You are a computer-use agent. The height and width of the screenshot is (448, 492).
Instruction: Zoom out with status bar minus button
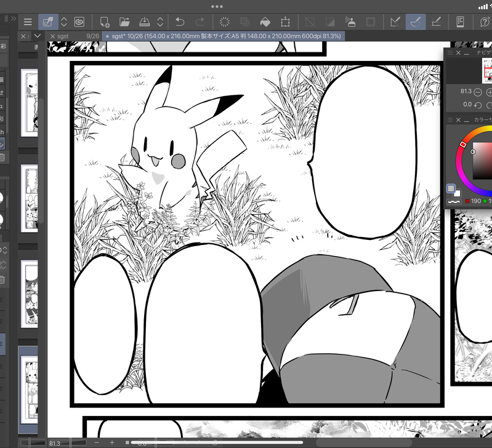click(97, 442)
